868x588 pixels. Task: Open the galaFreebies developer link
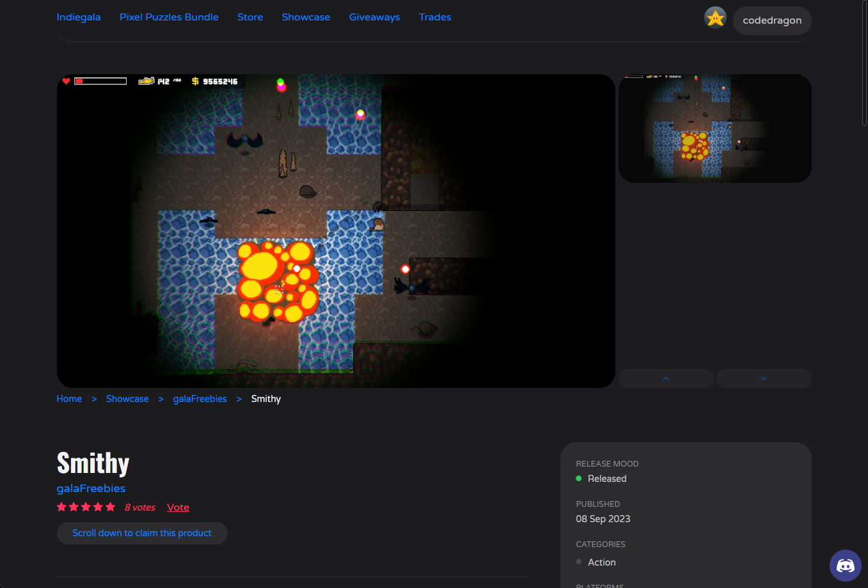pos(91,488)
